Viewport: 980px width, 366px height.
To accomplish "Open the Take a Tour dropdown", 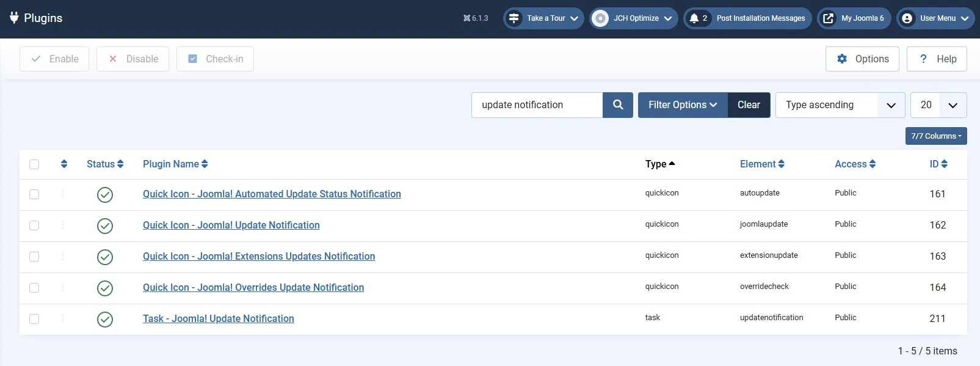I will tap(543, 18).
